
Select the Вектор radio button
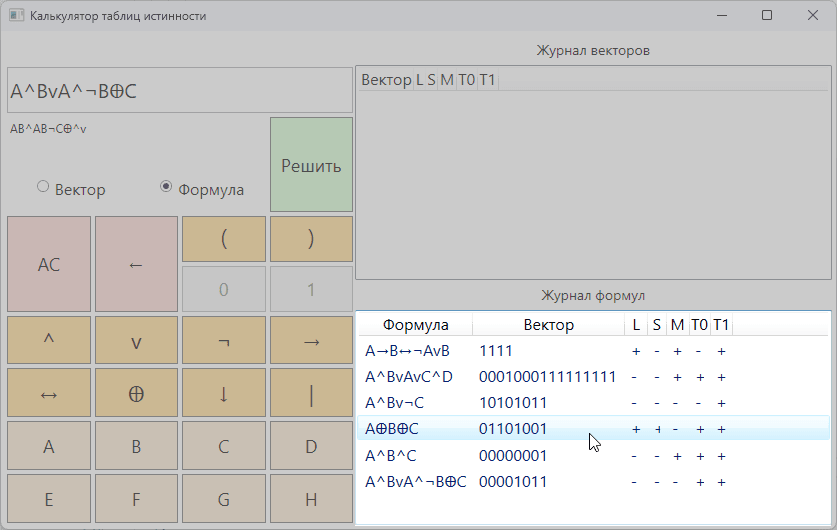43,187
